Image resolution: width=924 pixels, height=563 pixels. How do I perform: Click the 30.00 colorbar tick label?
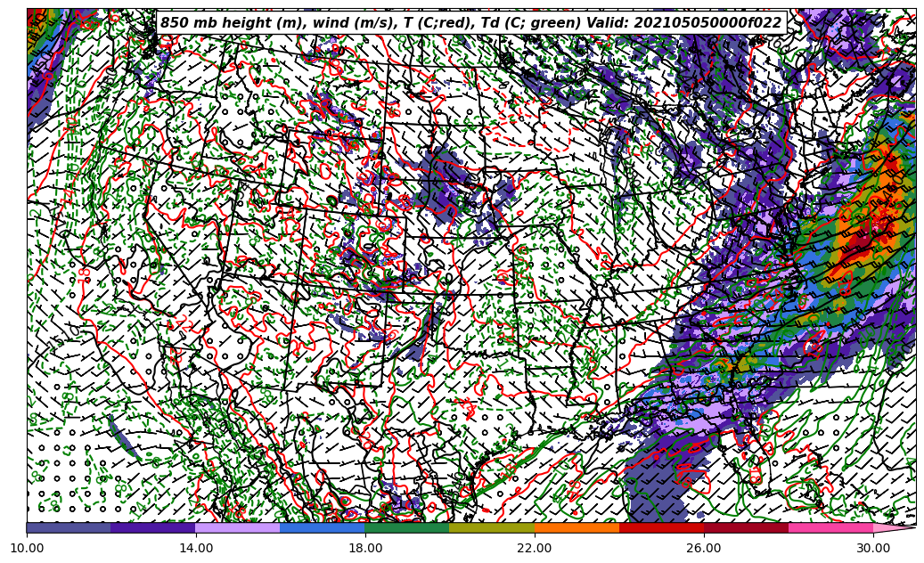(873, 548)
